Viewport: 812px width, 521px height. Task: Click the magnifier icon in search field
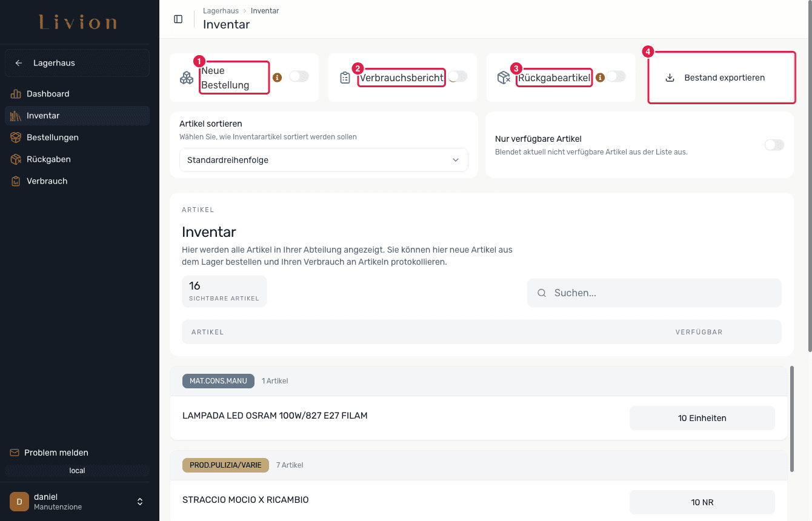542,293
